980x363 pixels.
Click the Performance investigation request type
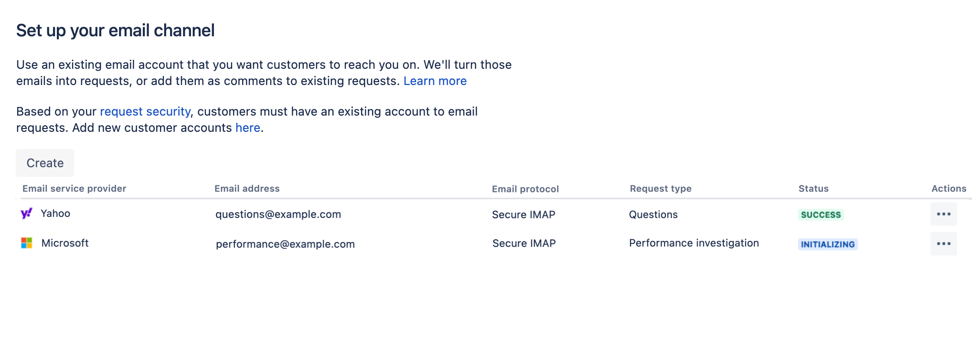(x=694, y=243)
